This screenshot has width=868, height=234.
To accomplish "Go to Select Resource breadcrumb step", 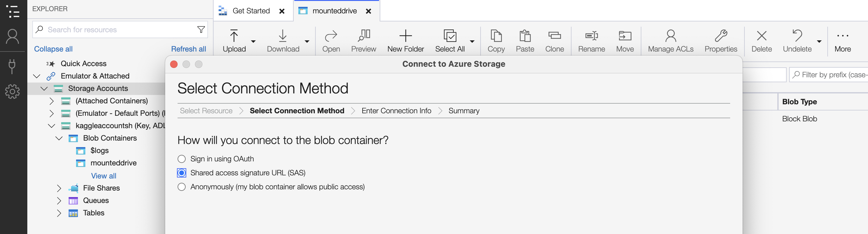I will 206,111.
